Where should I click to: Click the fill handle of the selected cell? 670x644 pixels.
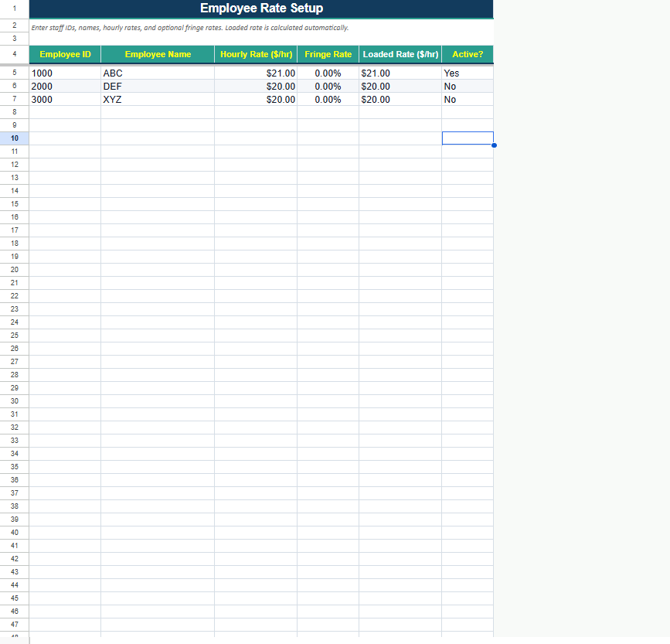point(494,145)
